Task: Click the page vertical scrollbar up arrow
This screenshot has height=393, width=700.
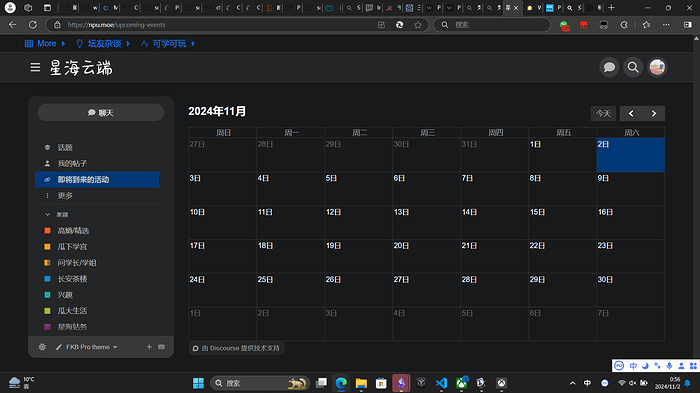Action: point(696,39)
